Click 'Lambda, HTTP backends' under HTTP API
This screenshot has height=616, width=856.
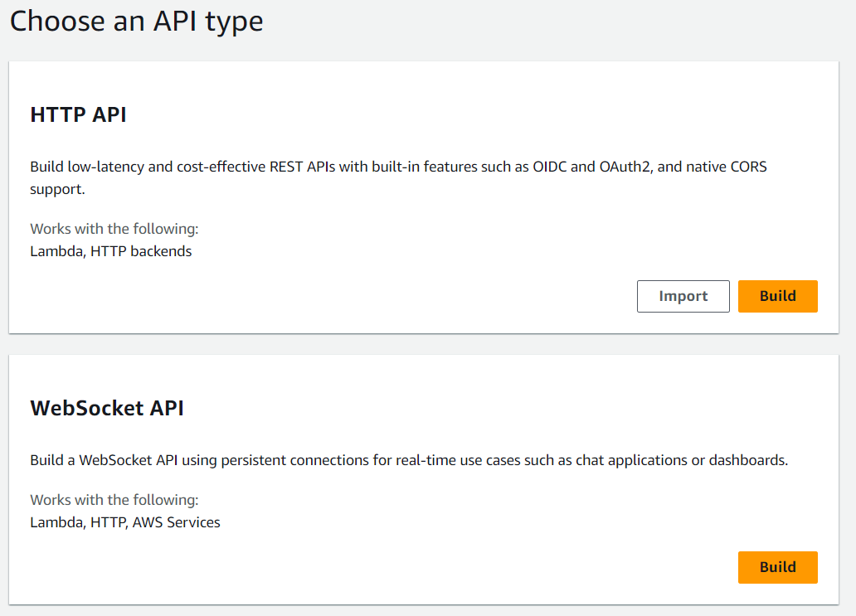(109, 250)
